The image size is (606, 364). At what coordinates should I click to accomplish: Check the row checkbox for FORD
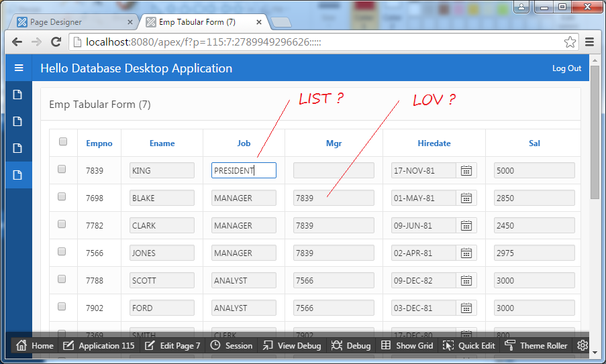coord(62,306)
